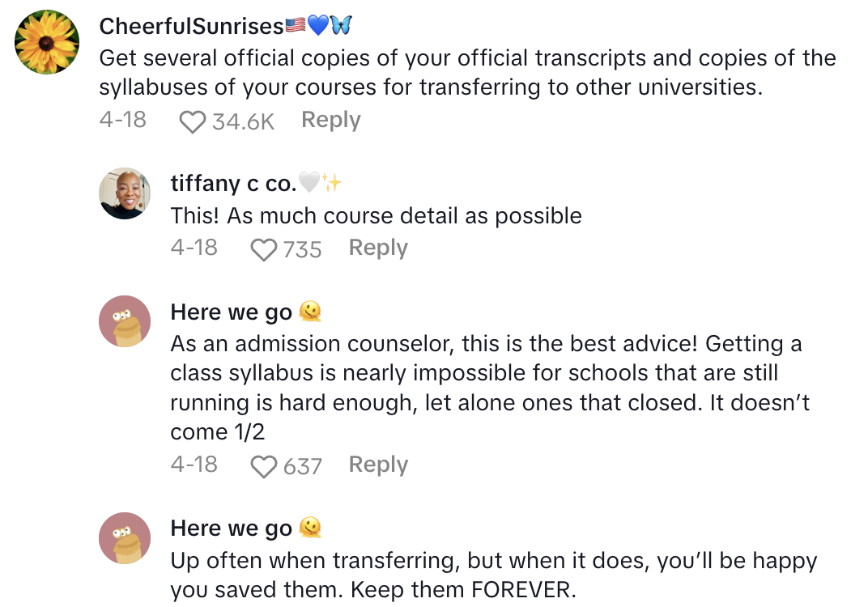Tap the avatar beside the 'Keep them FOREVER' comment

pos(125,538)
